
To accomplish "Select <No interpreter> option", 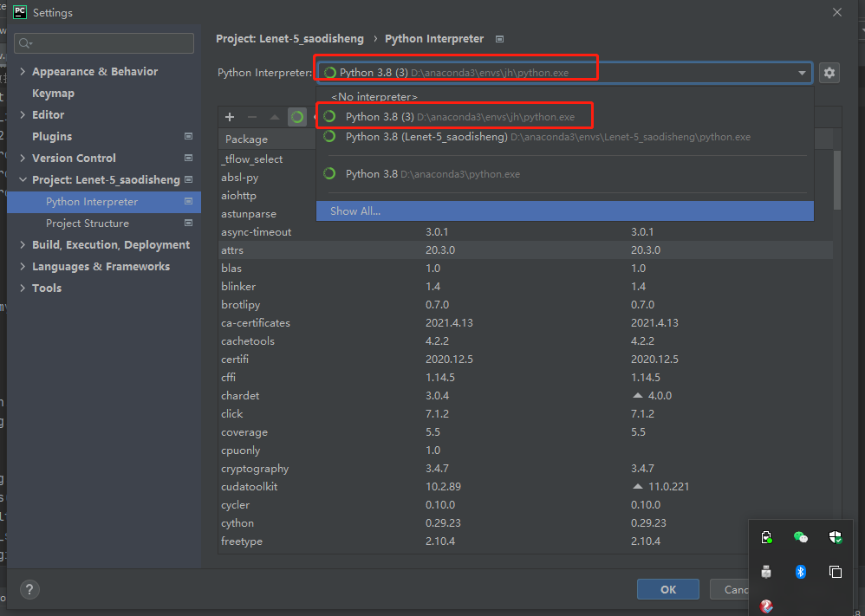I will [565, 96].
